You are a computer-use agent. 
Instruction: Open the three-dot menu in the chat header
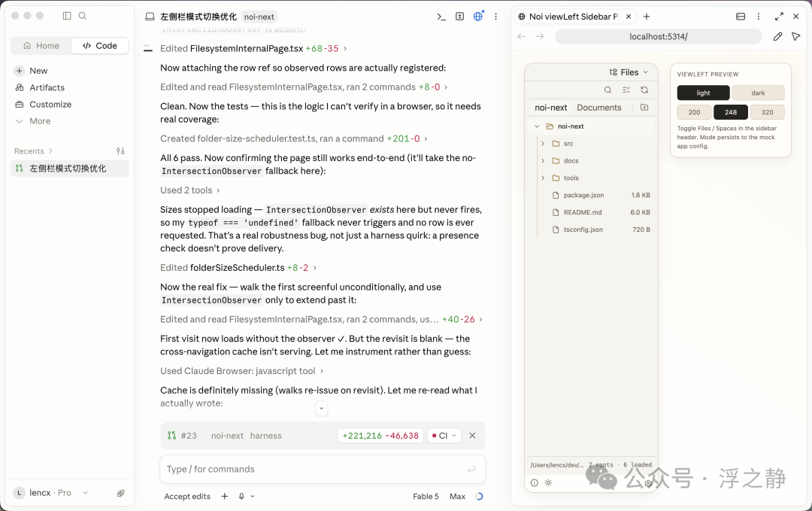pyautogui.click(x=495, y=17)
